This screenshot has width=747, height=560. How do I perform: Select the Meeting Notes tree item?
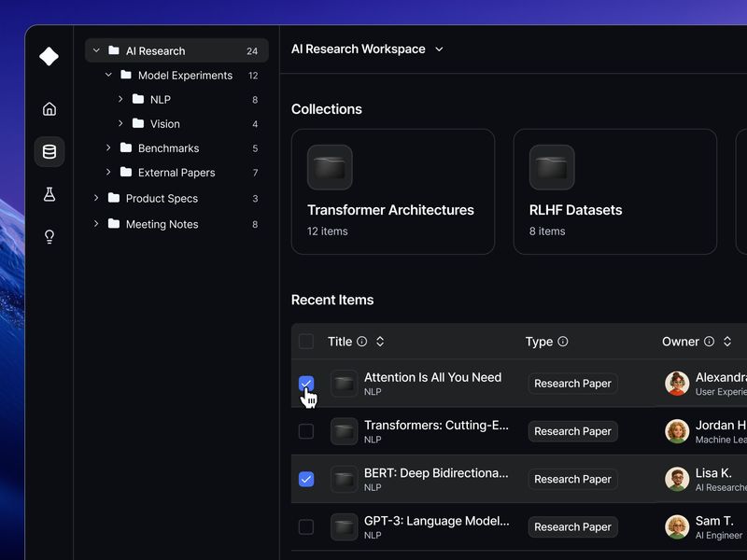pos(161,224)
